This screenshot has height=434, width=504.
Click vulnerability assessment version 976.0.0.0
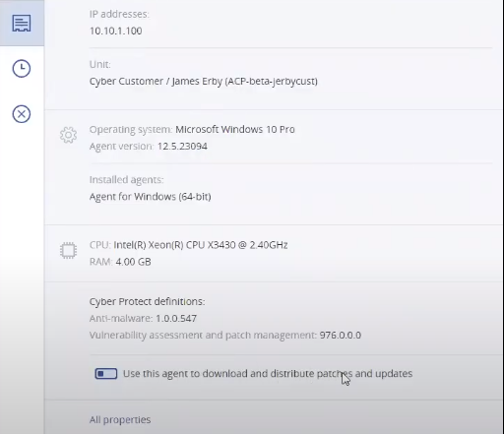click(341, 335)
